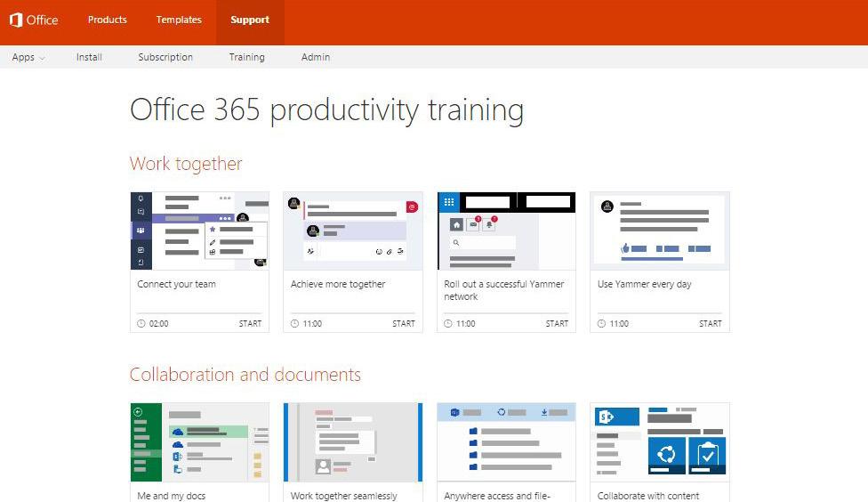Start the Achieve more together course

(404, 324)
